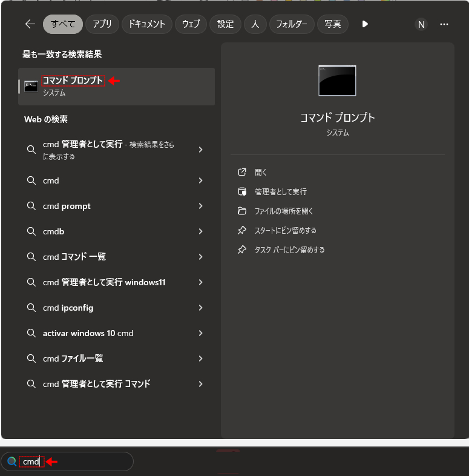Expand the chevron on the cmdb row
The width and height of the screenshot is (469, 476).
coord(200,231)
